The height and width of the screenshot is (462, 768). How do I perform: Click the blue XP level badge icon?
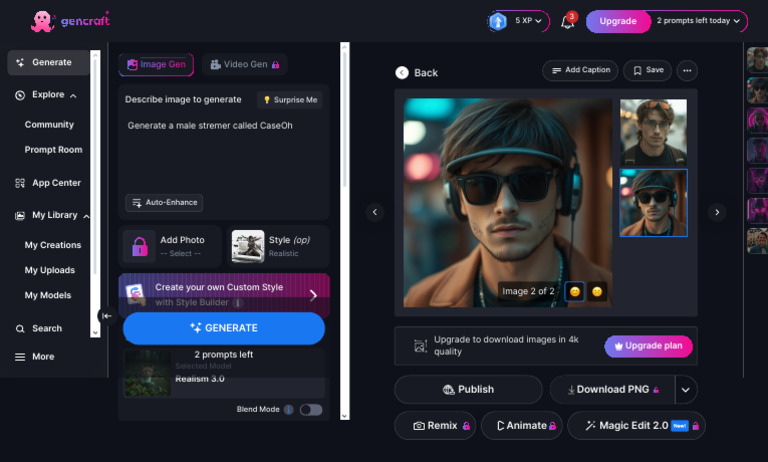[x=498, y=21]
